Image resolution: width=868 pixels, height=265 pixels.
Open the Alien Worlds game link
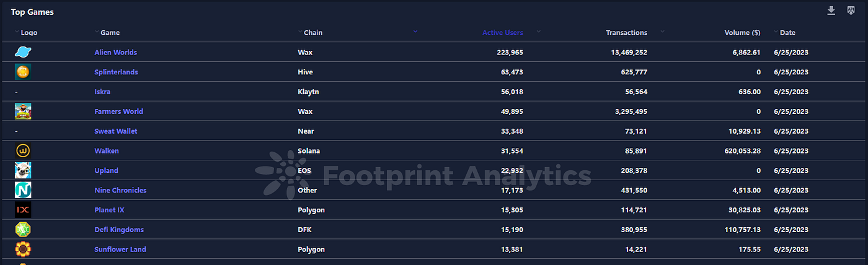[115, 53]
